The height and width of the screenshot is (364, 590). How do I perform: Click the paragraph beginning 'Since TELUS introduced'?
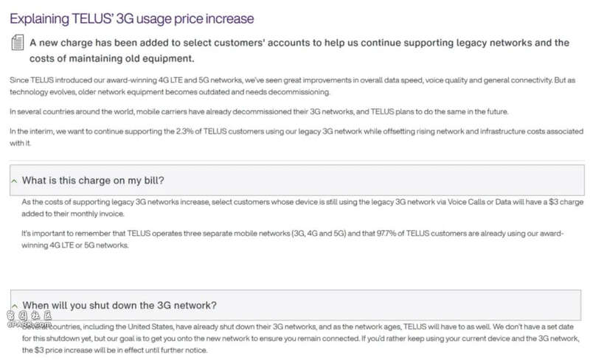tap(292, 85)
